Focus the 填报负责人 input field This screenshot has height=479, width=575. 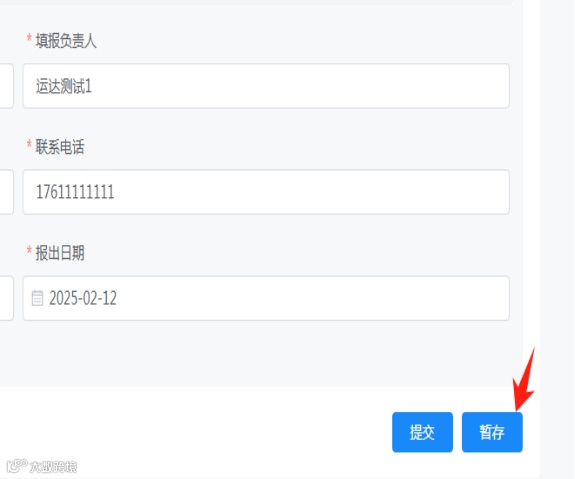tap(266, 86)
